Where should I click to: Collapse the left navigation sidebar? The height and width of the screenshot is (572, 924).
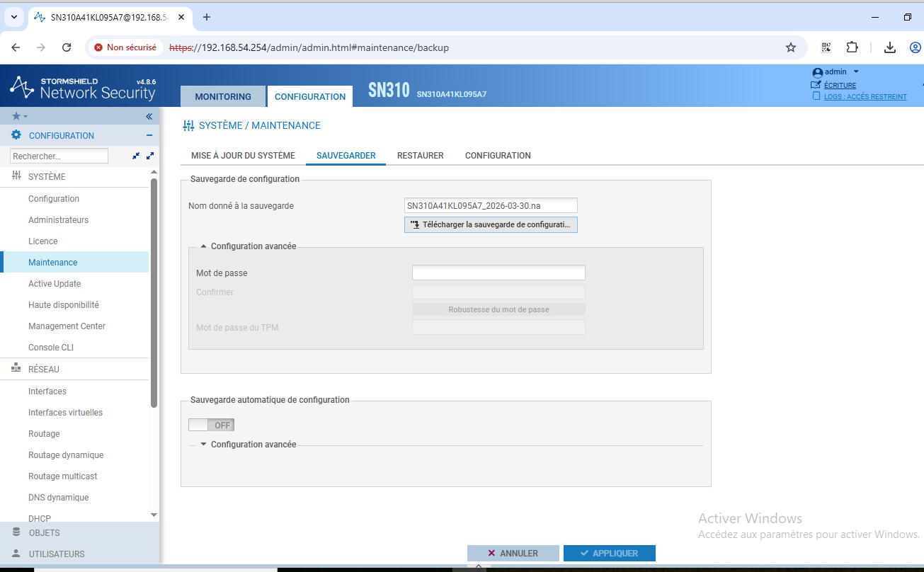click(x=149, y=115)
